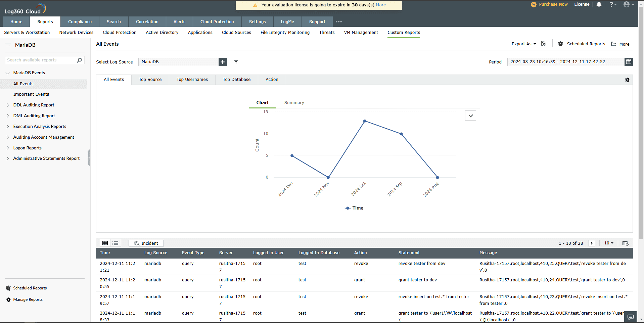Image resolution: width=644 pixels, height=323 pixels.
Task: Open the rows per page dropdown
Action: pyautogui.click(x=609, y=243)
